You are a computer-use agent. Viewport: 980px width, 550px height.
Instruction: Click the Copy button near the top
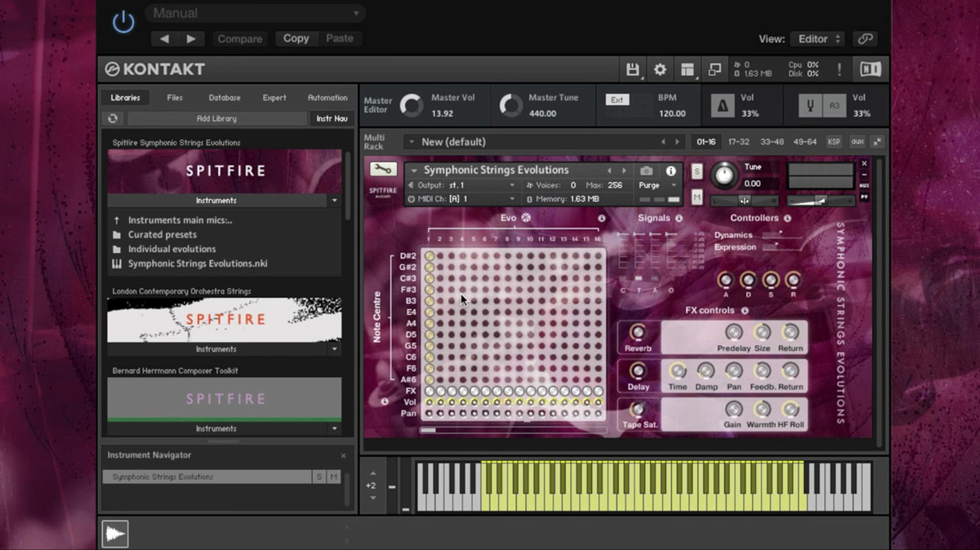tap(296, 38)
